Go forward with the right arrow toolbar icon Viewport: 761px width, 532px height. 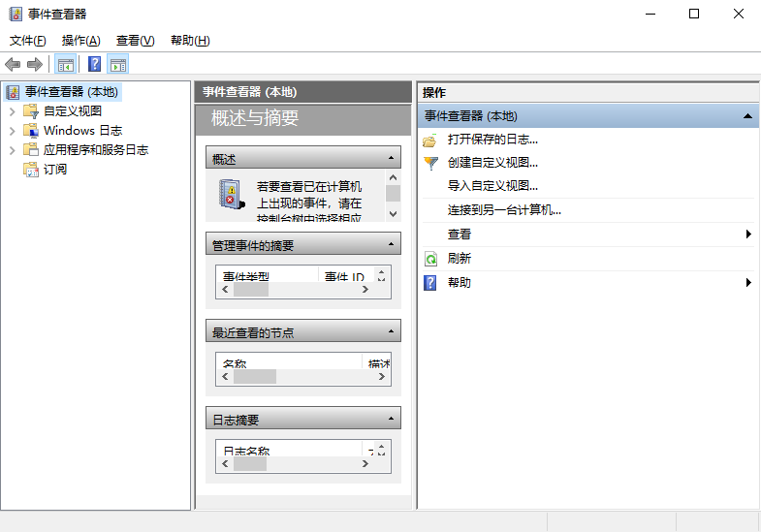(x=35, y=65)
